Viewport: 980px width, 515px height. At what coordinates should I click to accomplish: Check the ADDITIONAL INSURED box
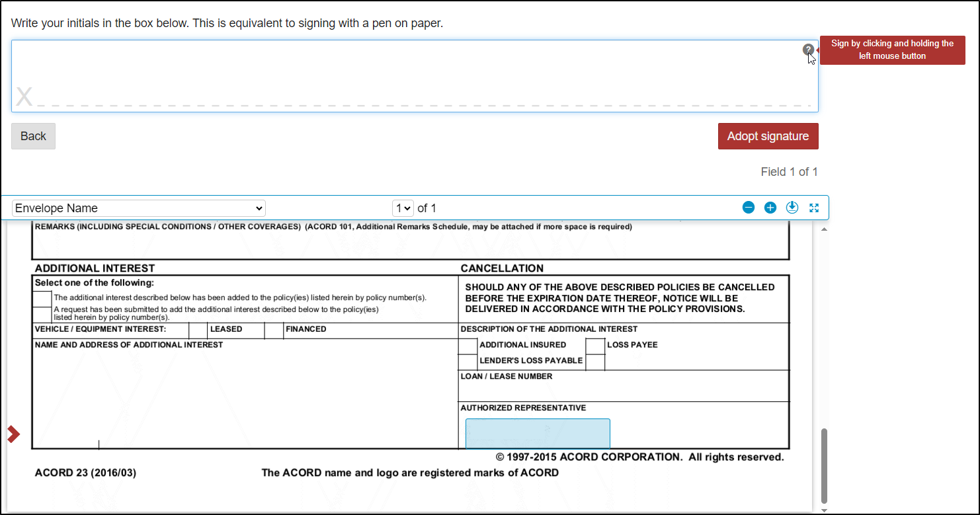[468, 346]
